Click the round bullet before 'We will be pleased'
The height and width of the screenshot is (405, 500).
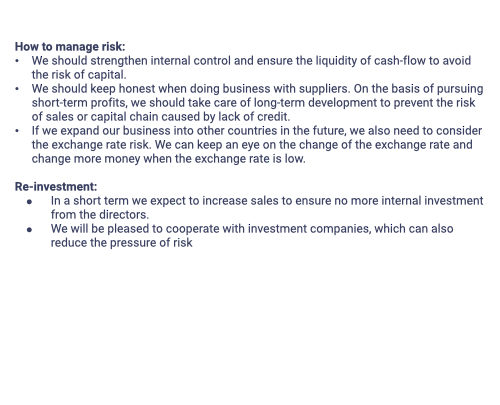[30, 229]
